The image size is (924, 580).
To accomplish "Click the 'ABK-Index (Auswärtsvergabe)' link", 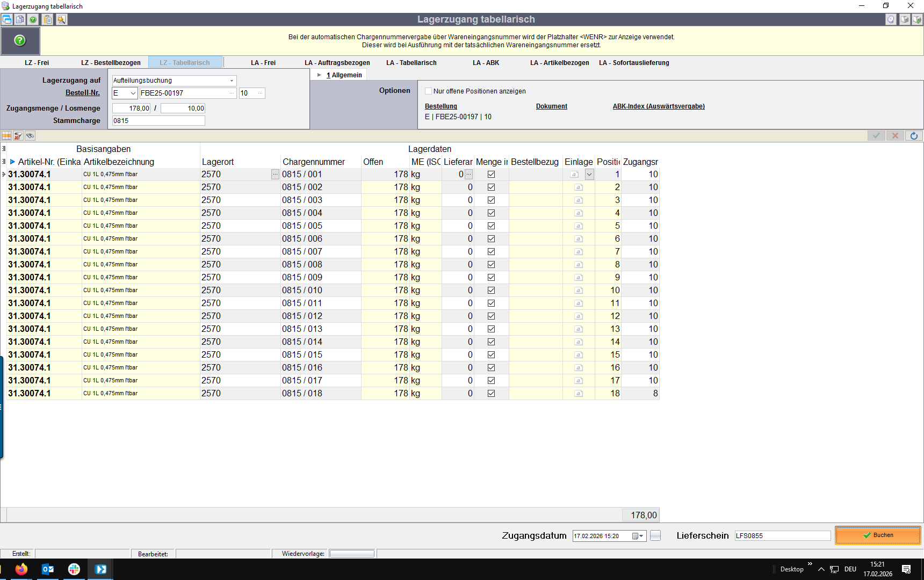I will coord(658,106).
